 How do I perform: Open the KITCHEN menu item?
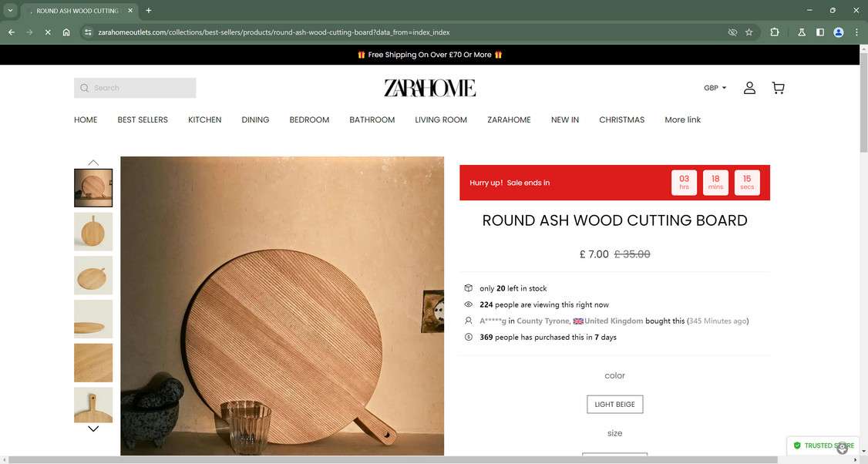pyautogui.click(x=205, y=119)
